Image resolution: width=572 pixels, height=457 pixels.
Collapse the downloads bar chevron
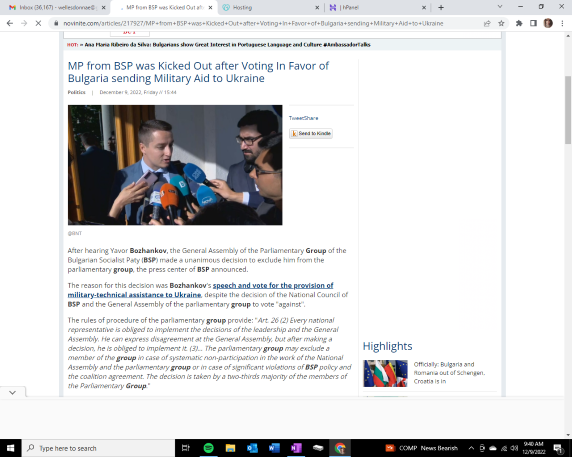[13, 393]
